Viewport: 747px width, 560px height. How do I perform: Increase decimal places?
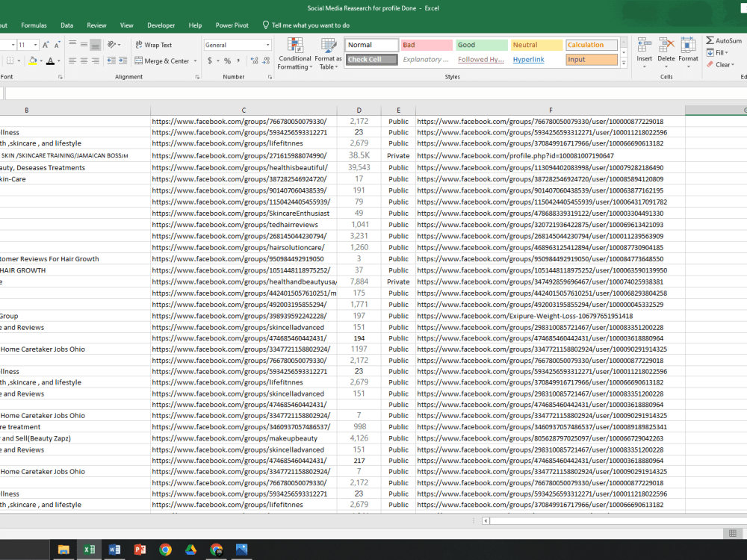click(255, 61)
